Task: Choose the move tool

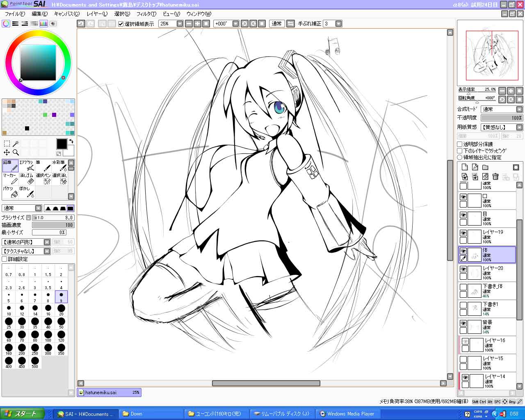Action: (x=7, y=152)
